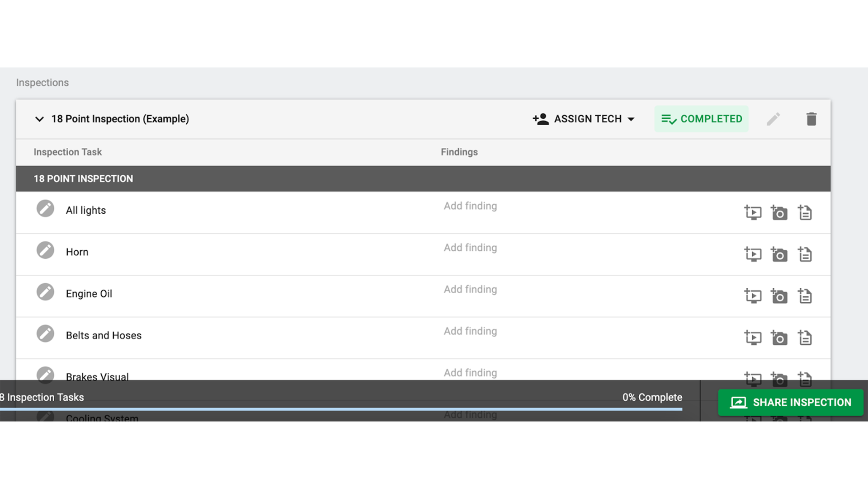Click the pencil edit icon beside COMPLETED
Screen dimensions: 868x488
[x=773, y=119]
